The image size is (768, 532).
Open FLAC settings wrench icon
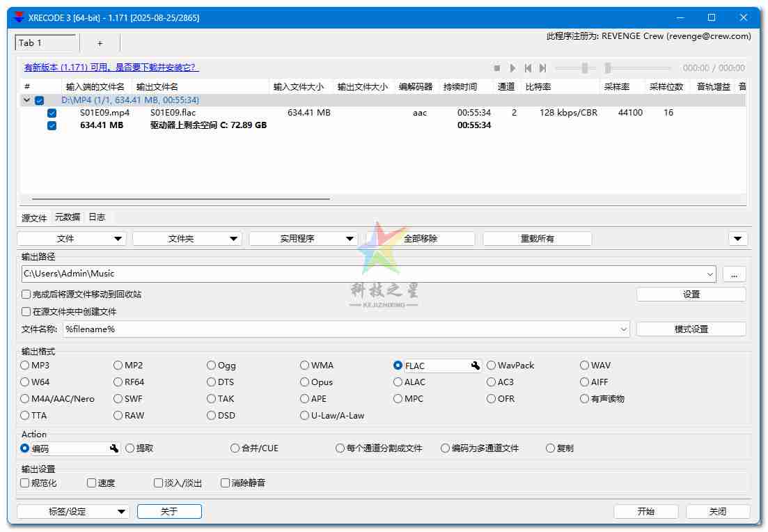click(x=476, y=366)
